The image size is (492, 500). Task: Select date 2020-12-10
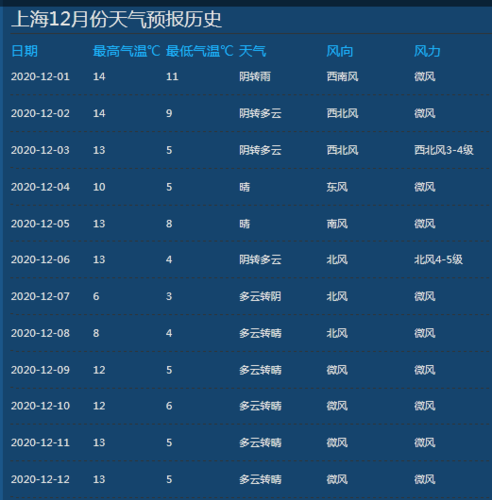pyautogui.click(x=40, y=406)
